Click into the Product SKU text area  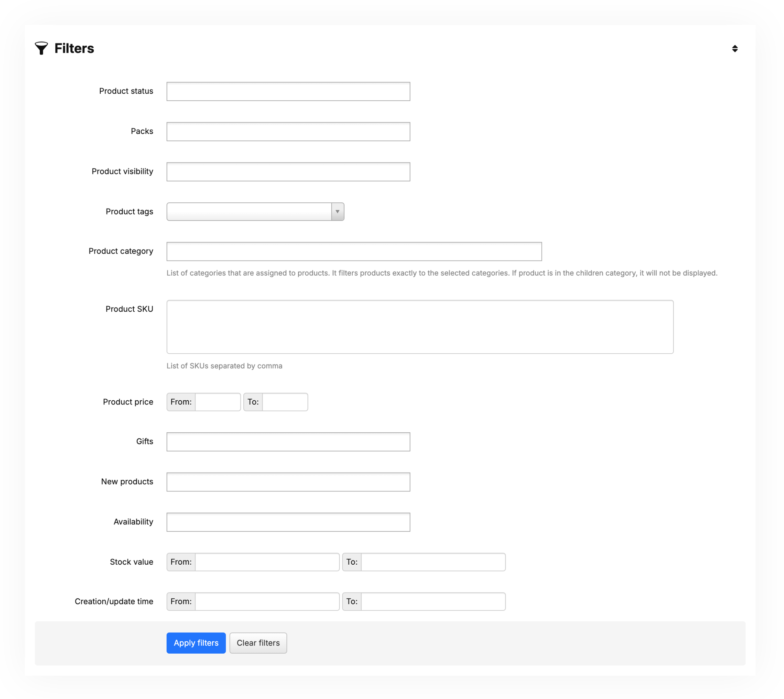pos(419,327)
